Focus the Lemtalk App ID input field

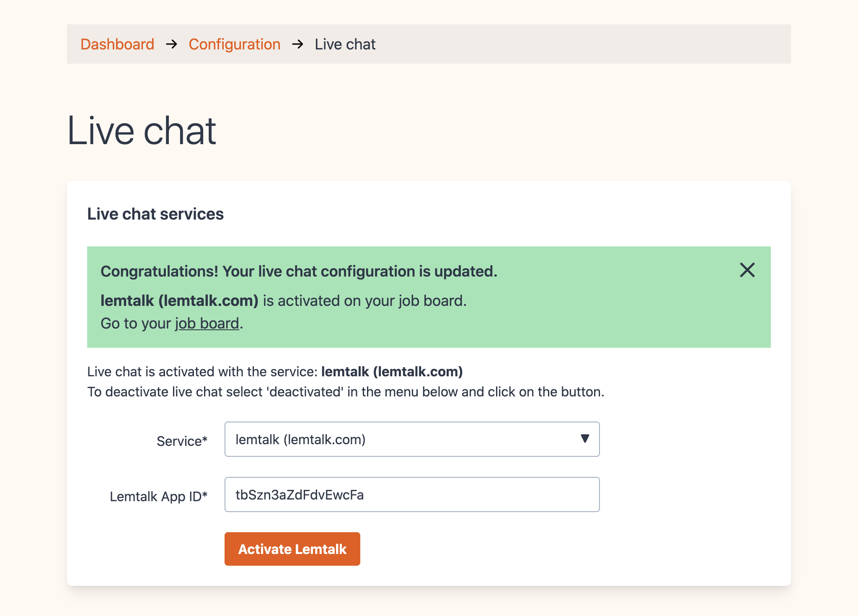(412, 494)
